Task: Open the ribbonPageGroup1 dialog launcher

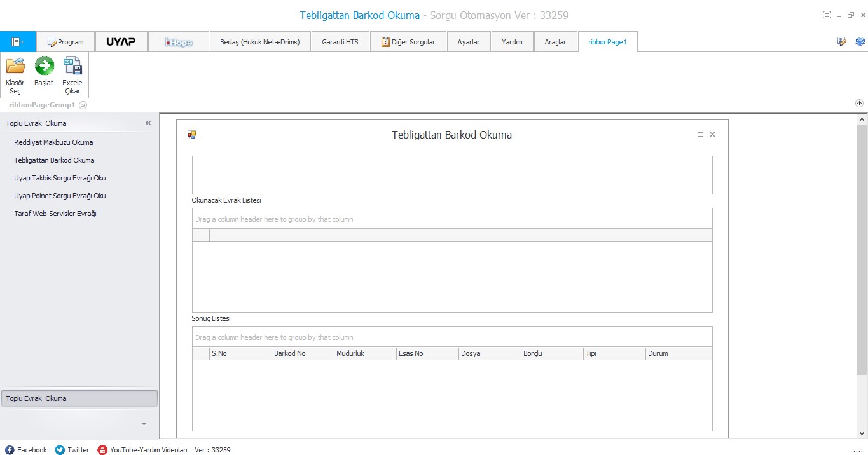Action: (83, 105)
